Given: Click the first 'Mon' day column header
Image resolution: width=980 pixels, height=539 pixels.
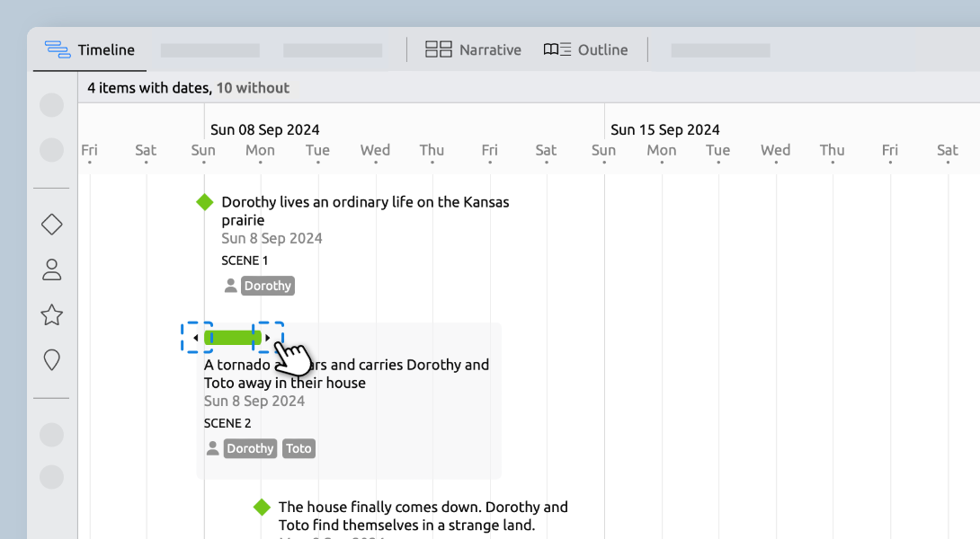Looking at the screenshot, I should point(260,151).
